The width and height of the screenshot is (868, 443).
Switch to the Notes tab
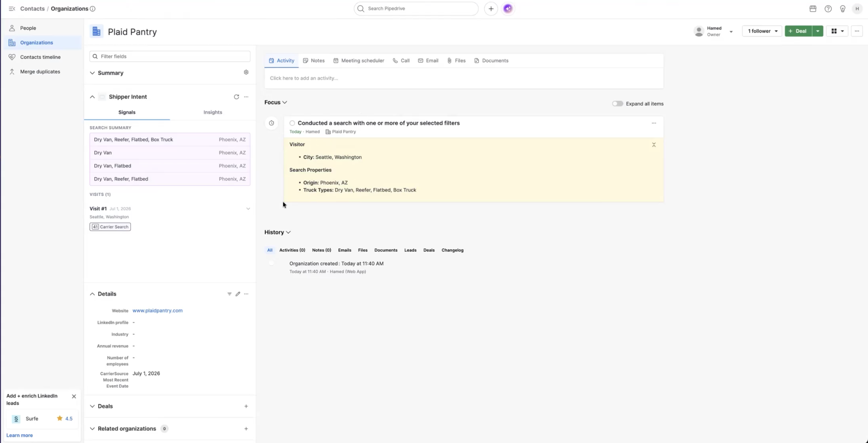[x=314, y=61]
